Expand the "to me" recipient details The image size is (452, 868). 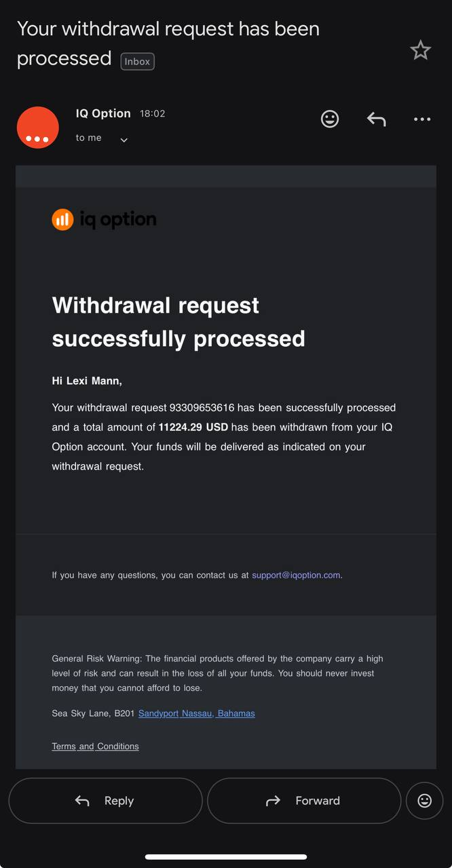pyautogui.click(x=124, y=140)
